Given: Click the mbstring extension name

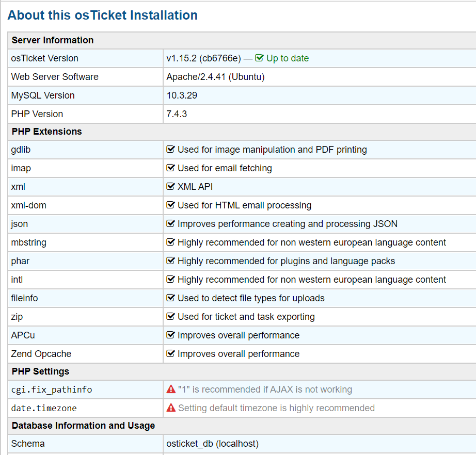Looking at the screenshot, I should tap(28, 242).
